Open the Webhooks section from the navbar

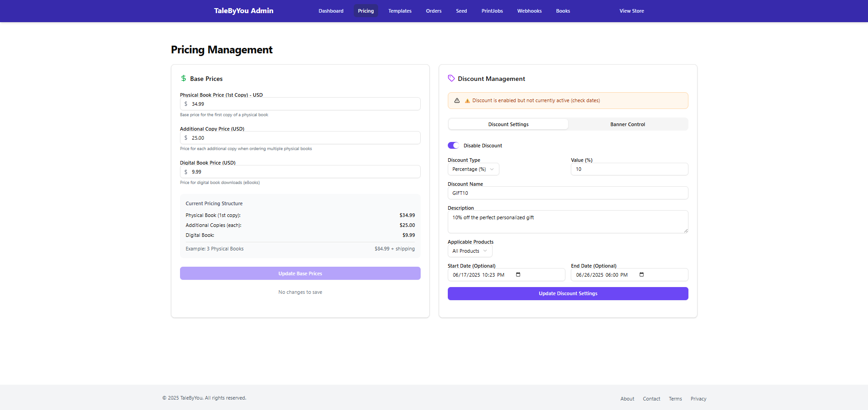tap(529, 10)
